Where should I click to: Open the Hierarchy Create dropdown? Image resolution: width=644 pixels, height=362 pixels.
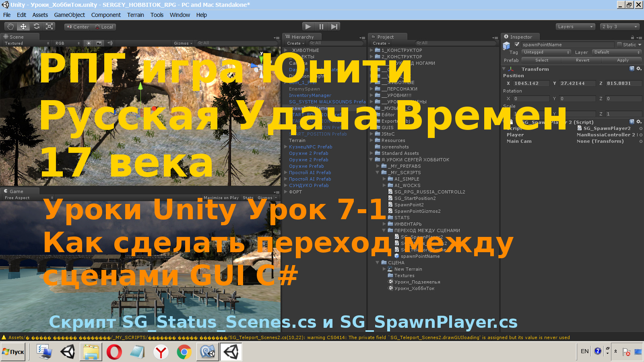coord(295,43)
